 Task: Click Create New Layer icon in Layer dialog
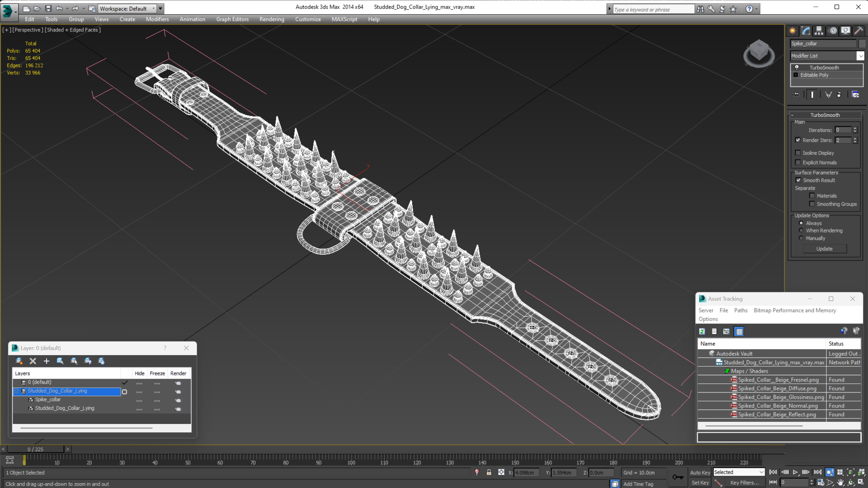(19, 361)
